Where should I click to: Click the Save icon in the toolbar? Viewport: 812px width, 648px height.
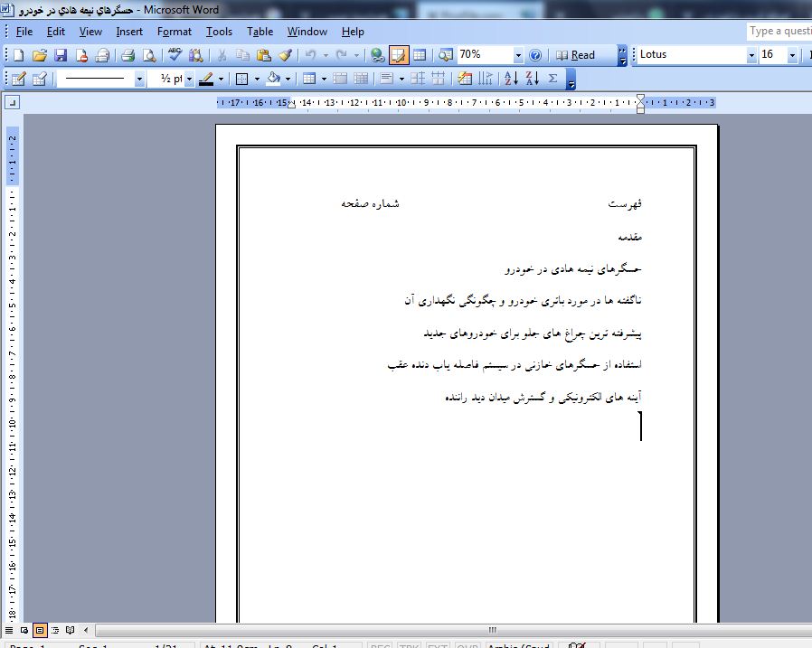pos(61,55)
